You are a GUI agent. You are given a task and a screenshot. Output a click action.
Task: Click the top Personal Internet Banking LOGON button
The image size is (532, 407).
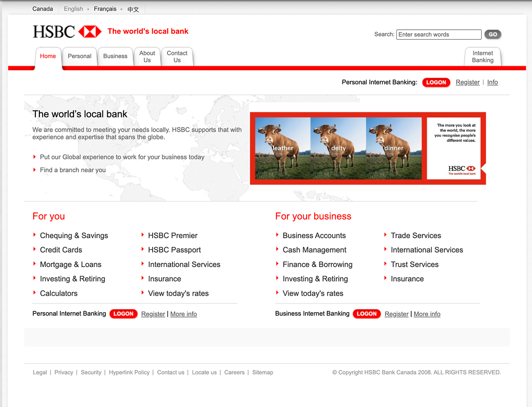pyautogui.click(x=436, y=82)
